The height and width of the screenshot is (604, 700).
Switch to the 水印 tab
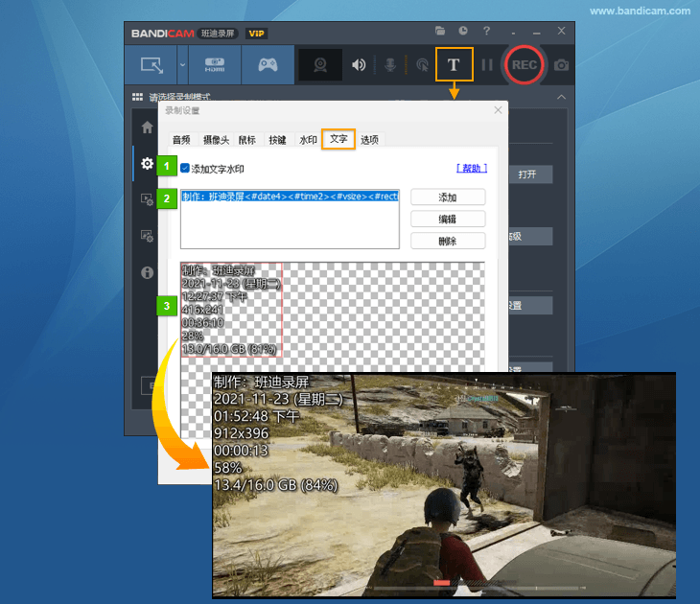tap(308, 140)
